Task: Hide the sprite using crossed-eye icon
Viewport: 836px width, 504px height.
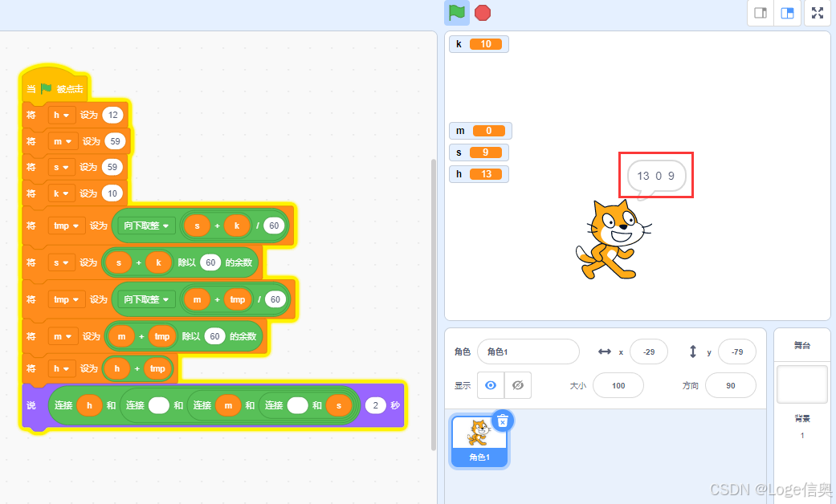Action: point(518,385)
